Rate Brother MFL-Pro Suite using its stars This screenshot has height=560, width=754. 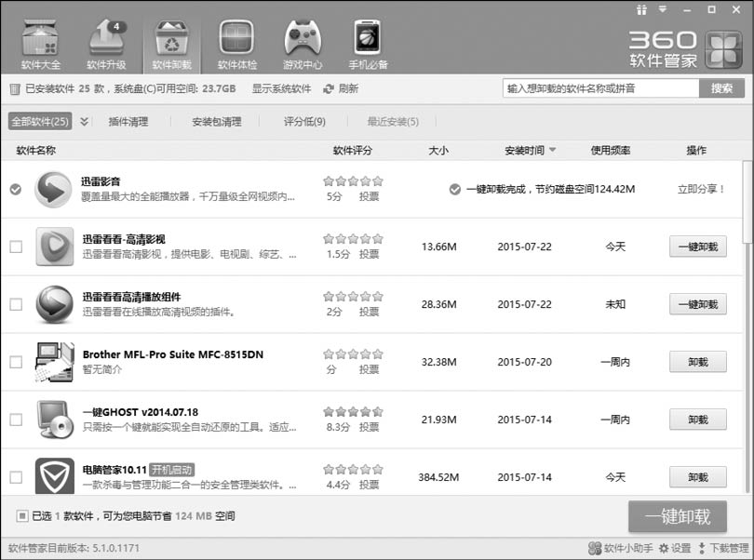353,354
